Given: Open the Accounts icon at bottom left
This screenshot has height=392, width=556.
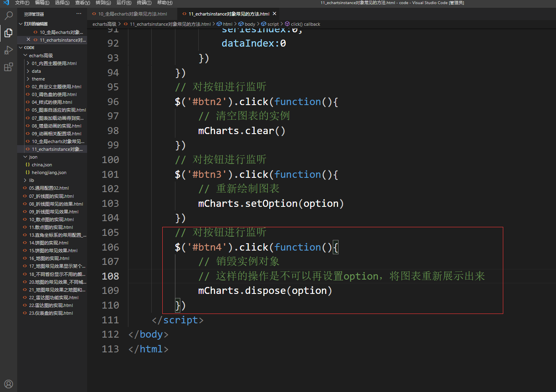Looking at the screenshot, I should pyautogui.click(x=8, y=384).
